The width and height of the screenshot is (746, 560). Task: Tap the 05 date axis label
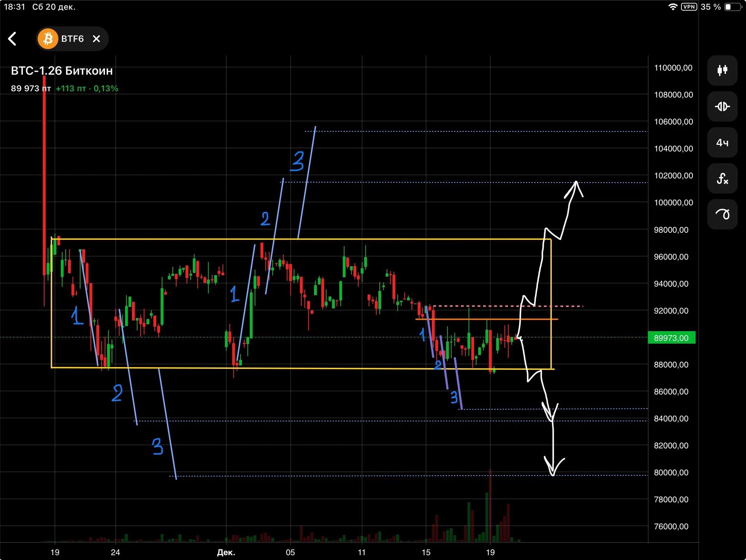pyautogui.click(x=290, y=552)
